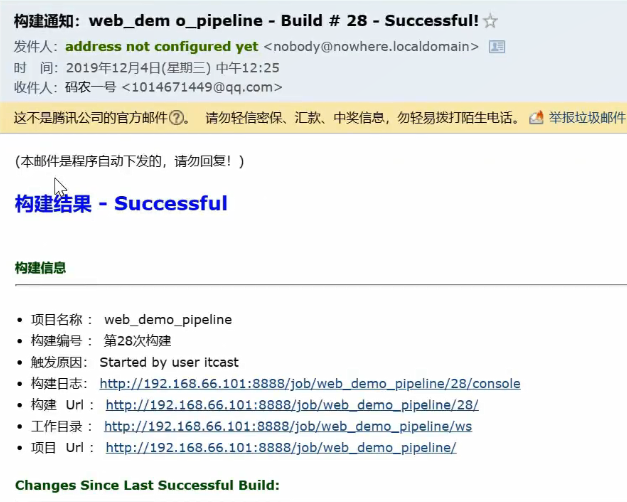The height and width of the screenshot is (502, 627).
Task: Click the date 2019年12月4日 time line
Action: point(172,68)
